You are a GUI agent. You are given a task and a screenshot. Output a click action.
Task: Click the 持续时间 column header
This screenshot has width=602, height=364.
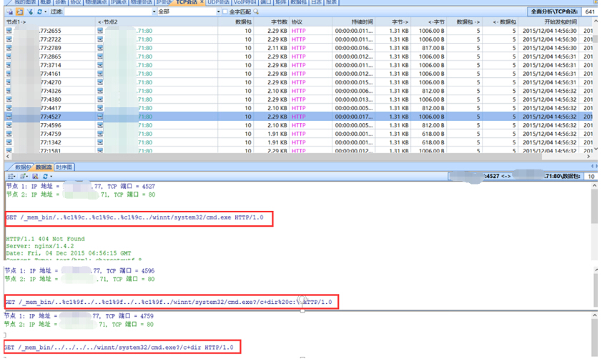tap(361, 22)
